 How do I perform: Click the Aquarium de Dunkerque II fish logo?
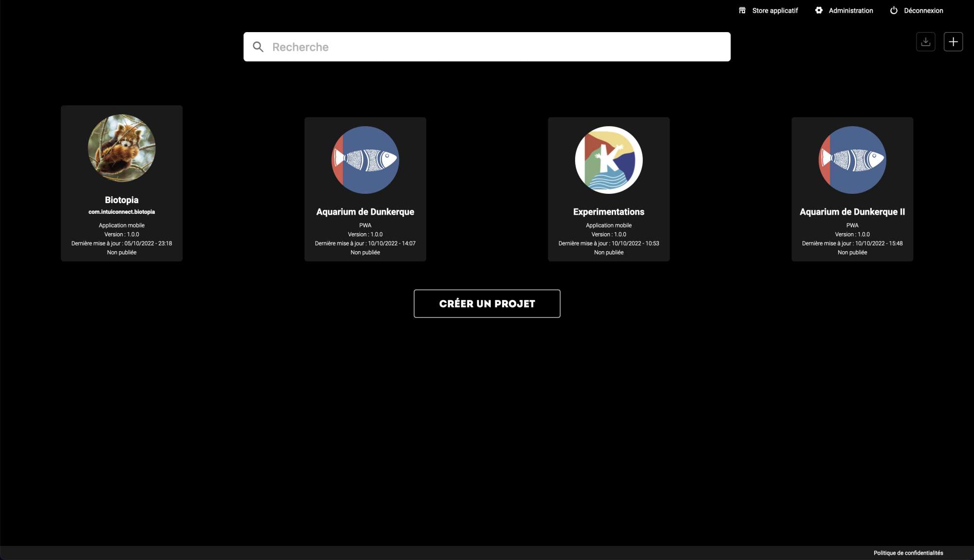pyautogui.click(x=852, y=160)
